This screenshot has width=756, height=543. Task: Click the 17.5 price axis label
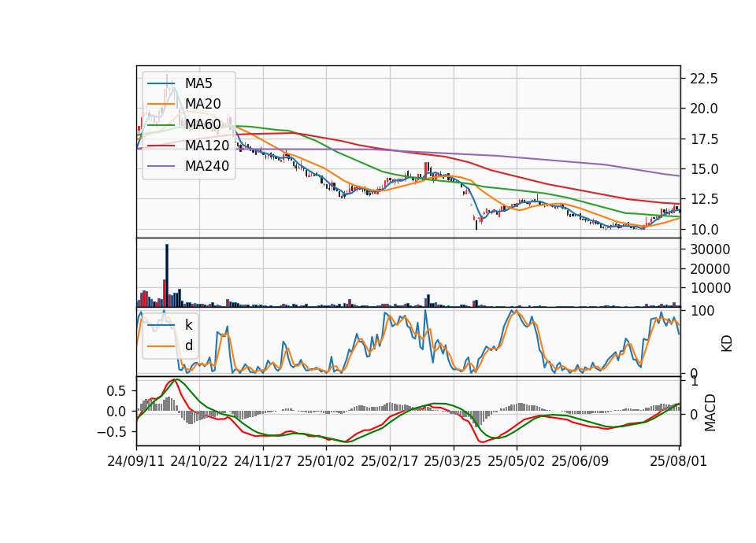click(704, 139)
